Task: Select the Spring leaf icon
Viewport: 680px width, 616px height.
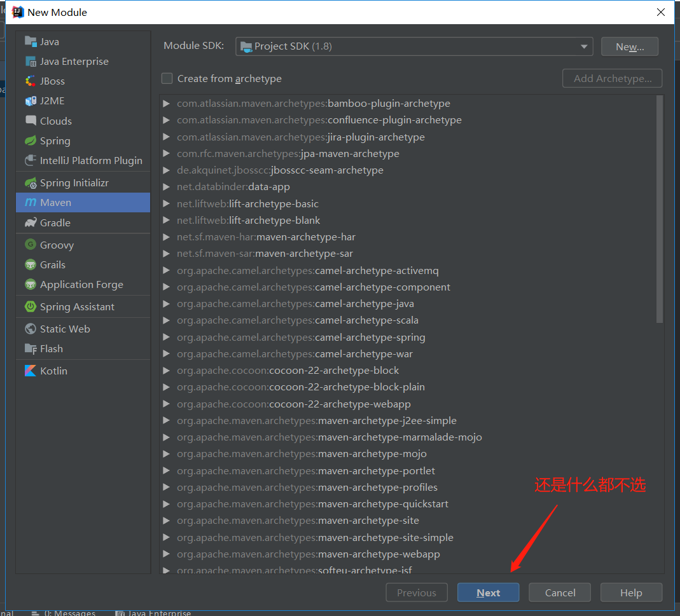Action: click(x=31, y=140)
